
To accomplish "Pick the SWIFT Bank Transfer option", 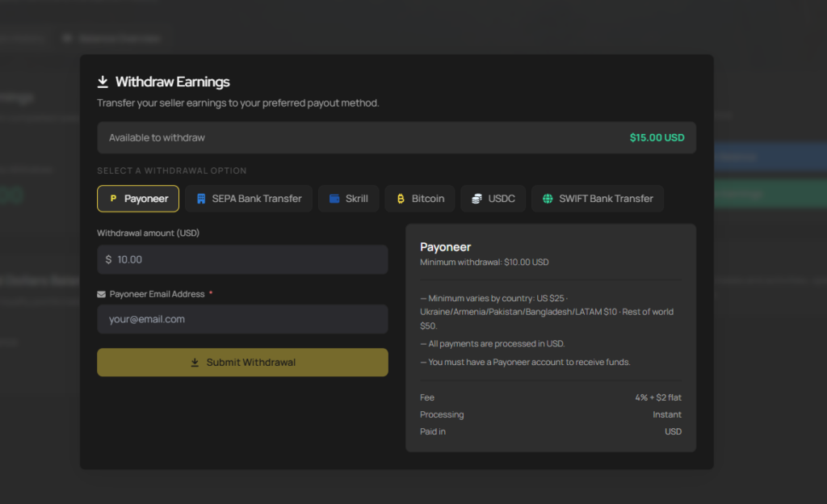I will coord(598,199).
